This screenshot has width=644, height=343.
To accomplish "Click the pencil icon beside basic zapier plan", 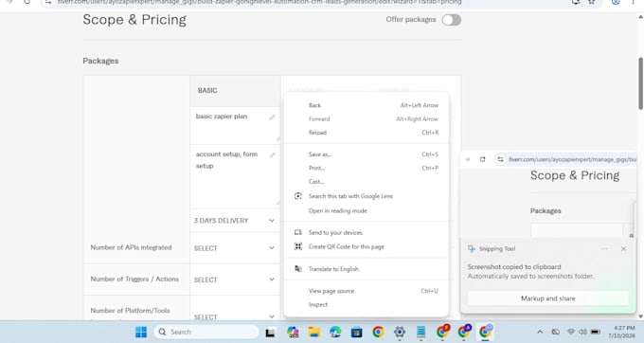I will point(272,117).
